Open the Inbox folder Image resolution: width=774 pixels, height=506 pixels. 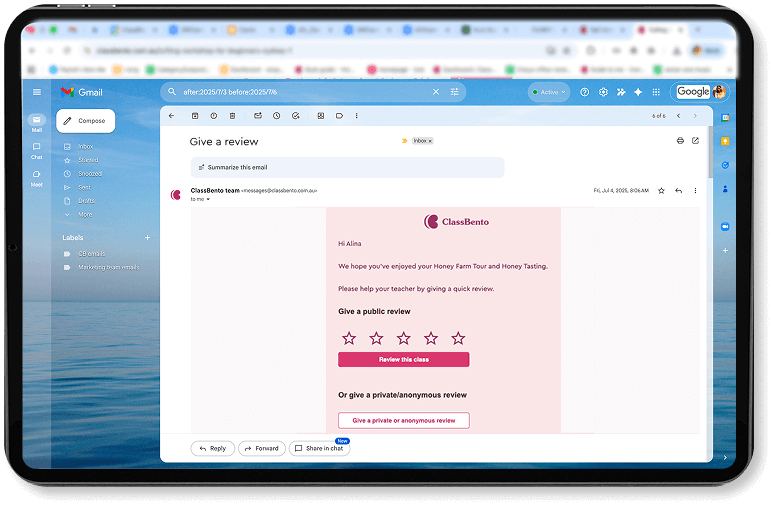click(x=85, y=147)
